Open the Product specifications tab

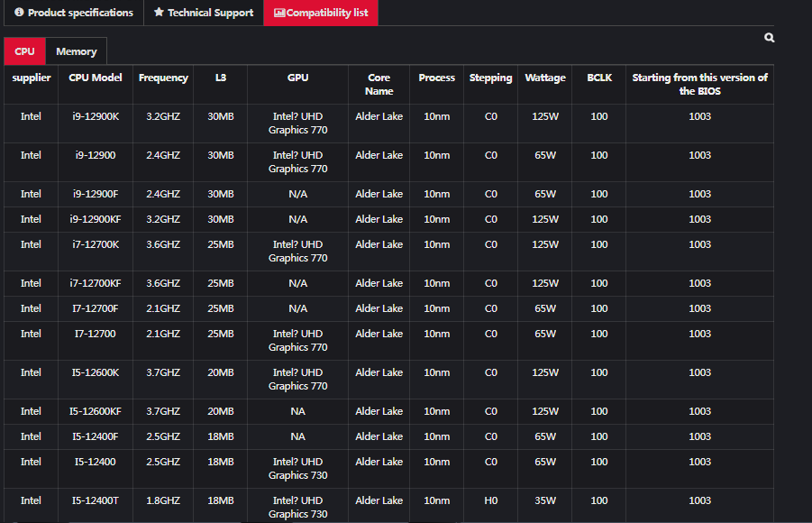[74, 13]
